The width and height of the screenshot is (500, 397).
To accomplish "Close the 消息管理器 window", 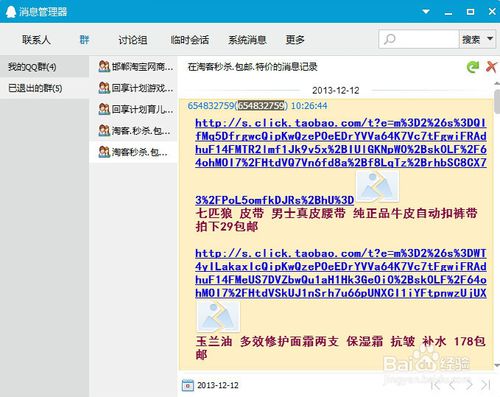I will click(492, 12).
